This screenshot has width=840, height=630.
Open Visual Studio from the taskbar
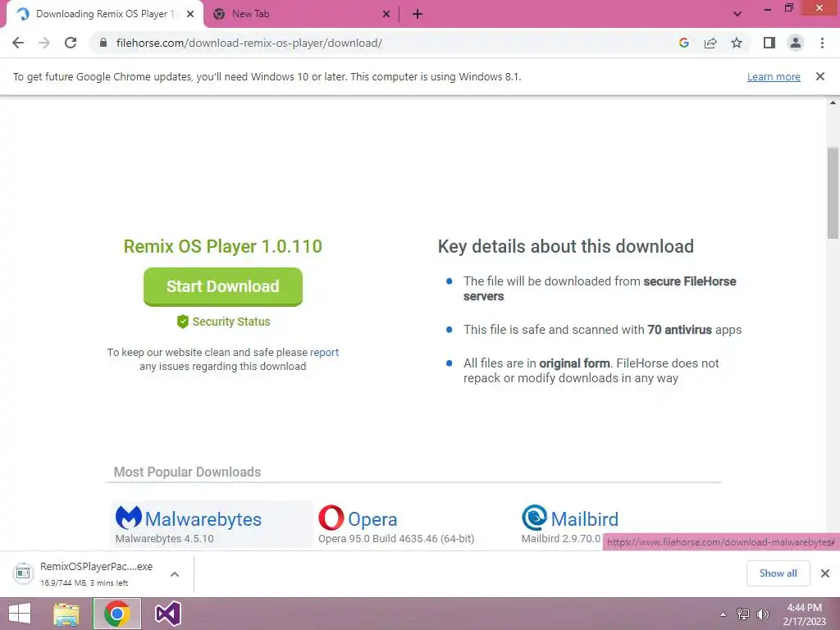[167, 614]
